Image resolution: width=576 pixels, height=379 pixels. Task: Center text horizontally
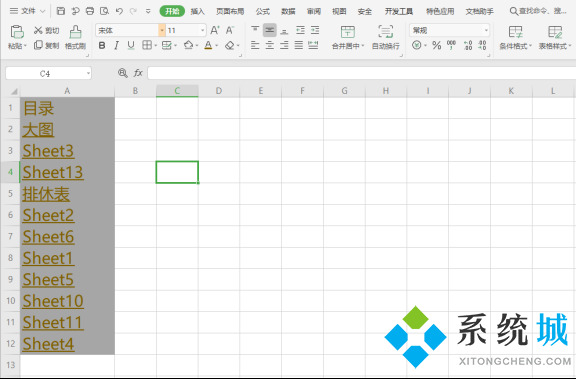point(270,45)
